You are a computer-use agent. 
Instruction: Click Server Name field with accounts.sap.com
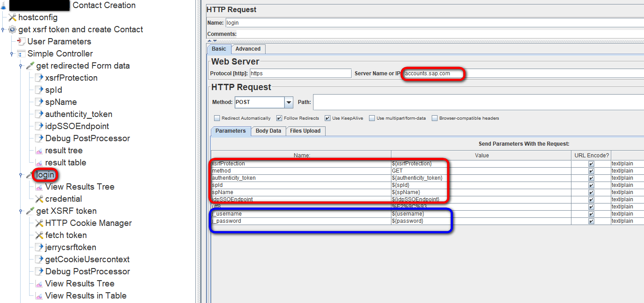point(523,74)
